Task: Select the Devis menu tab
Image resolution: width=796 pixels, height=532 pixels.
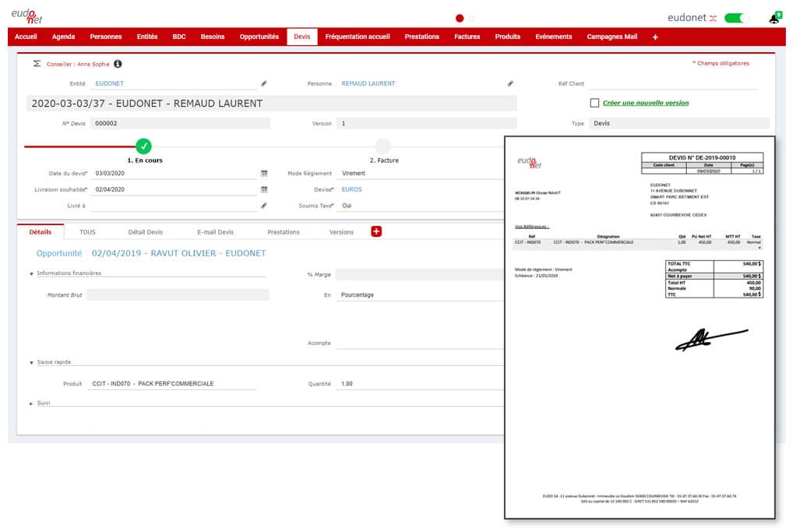Action: tap(302, 37)
